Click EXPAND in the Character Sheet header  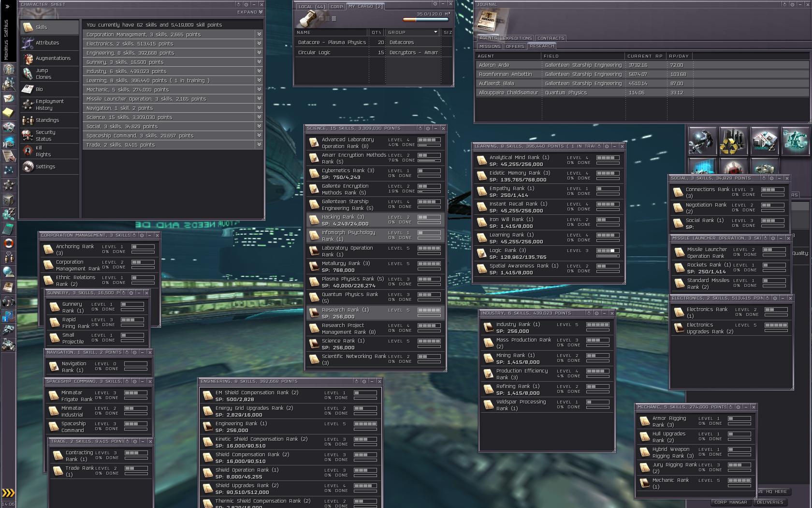pyautogui.click(x=250, y=12)
